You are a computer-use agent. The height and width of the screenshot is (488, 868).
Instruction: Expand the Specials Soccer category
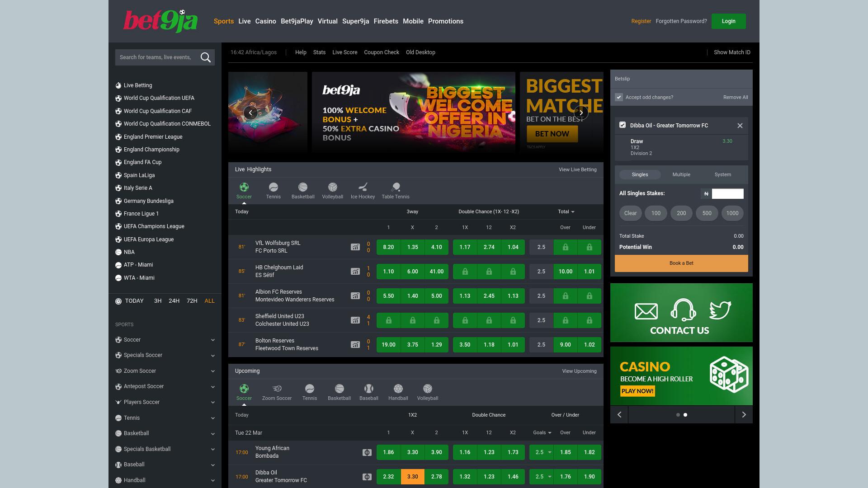pos(165,355)
